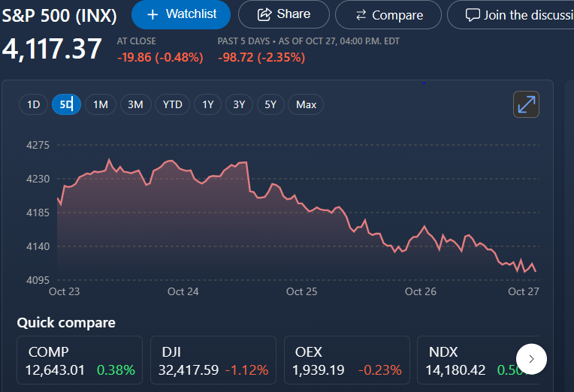574x392 pixels.
Task: Click the 4,117.37 price value
Action: click(52, 49)
